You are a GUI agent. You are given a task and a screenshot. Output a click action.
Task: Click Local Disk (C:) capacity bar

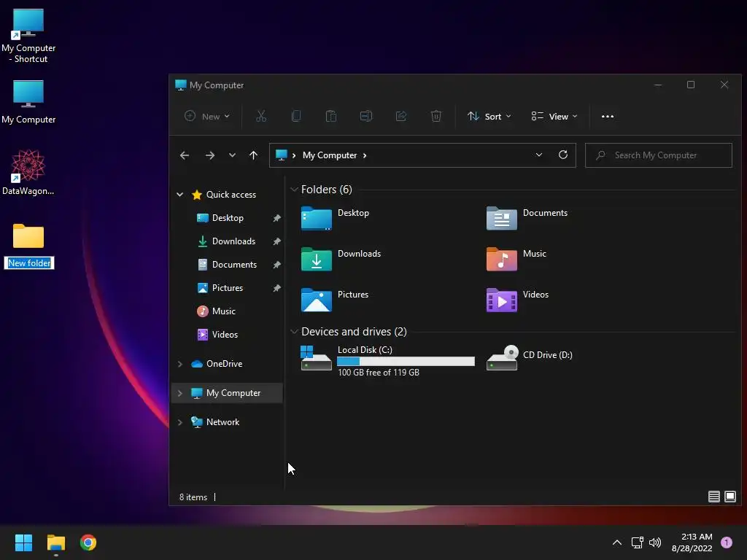tap(406, 362)
